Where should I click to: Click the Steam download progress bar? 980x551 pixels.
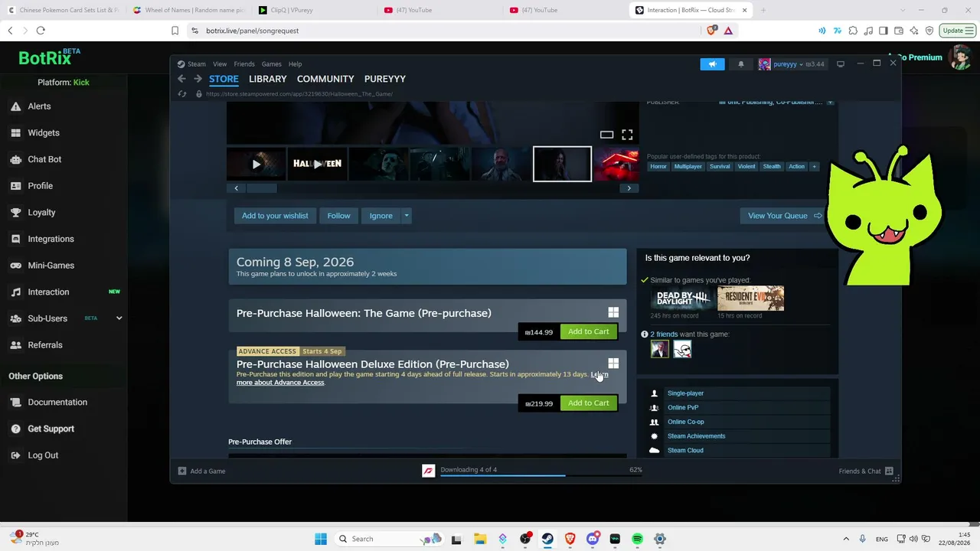542,476
